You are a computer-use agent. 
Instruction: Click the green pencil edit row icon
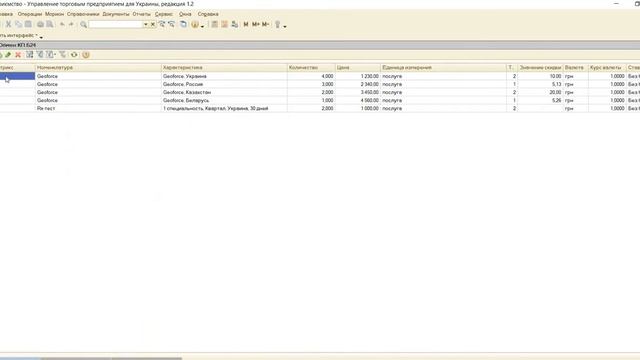coord(8,55)
